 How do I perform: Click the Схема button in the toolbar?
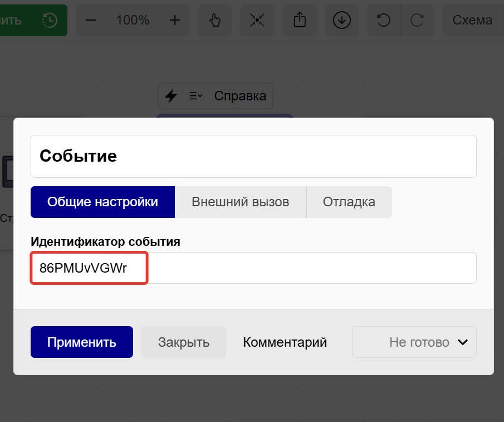click(472, 20)
